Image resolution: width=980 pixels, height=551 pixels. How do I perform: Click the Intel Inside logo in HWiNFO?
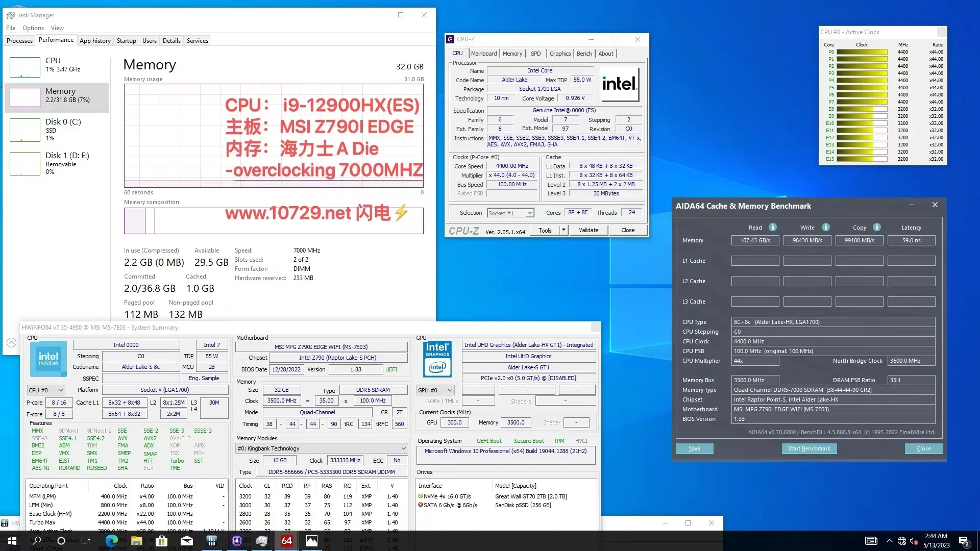(48, 359)
